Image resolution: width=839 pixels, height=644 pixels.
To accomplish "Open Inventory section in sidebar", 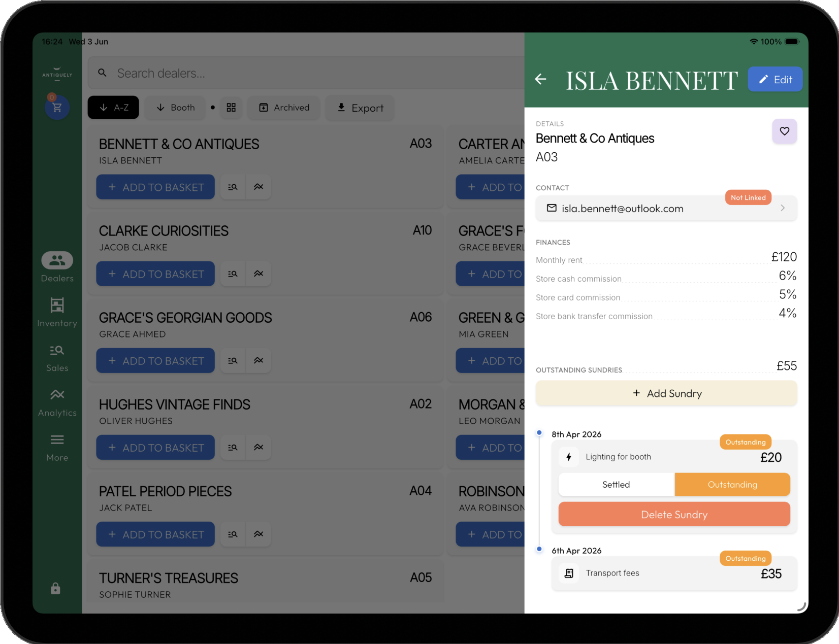I will pos(57,312).
